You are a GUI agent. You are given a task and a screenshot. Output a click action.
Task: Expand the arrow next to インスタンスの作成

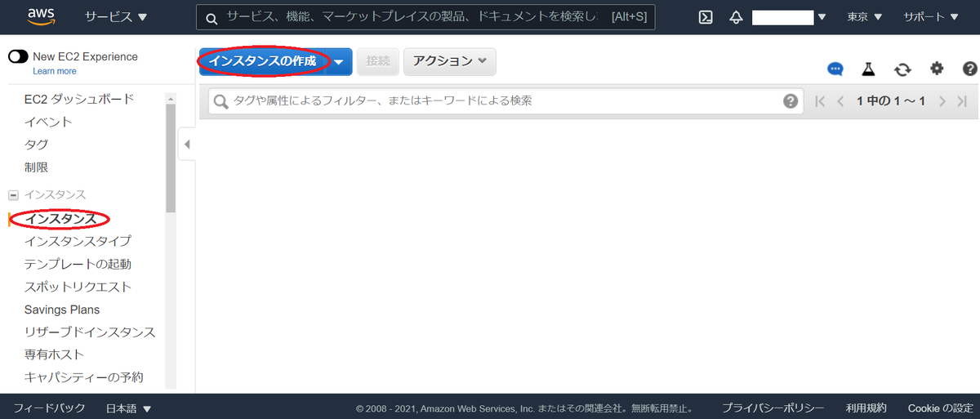339,61
